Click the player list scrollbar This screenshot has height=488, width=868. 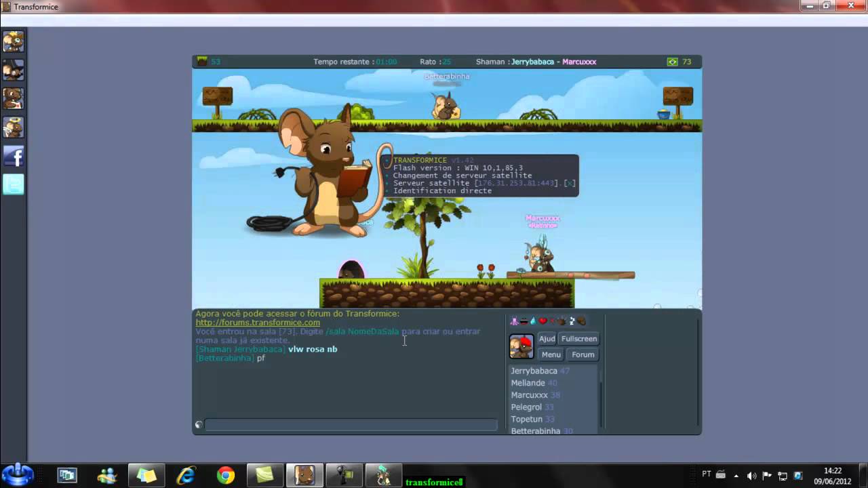coord(601,396)
